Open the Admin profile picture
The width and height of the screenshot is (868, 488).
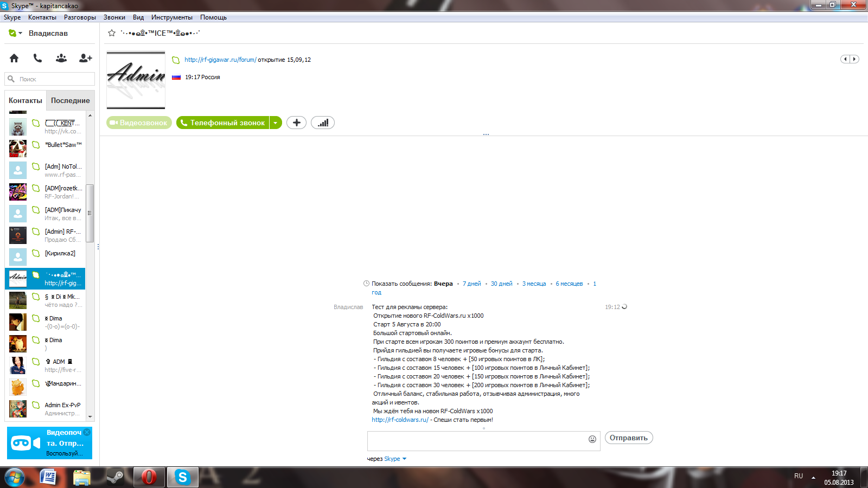[x=136, y=80]
